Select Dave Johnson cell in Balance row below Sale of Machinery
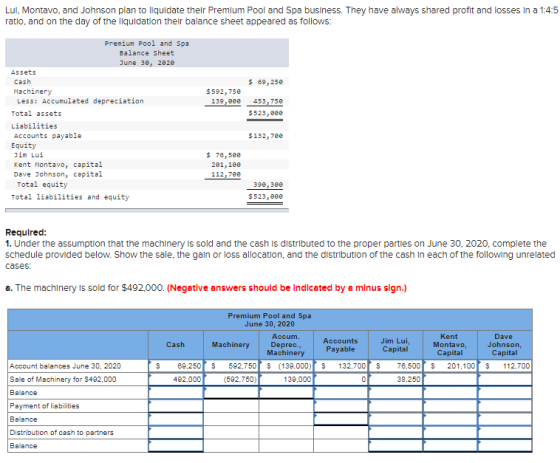 click(505, 392)
